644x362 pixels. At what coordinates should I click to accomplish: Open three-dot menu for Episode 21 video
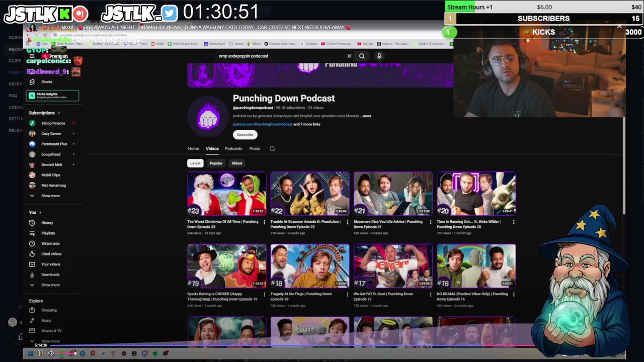coord(430,222)
